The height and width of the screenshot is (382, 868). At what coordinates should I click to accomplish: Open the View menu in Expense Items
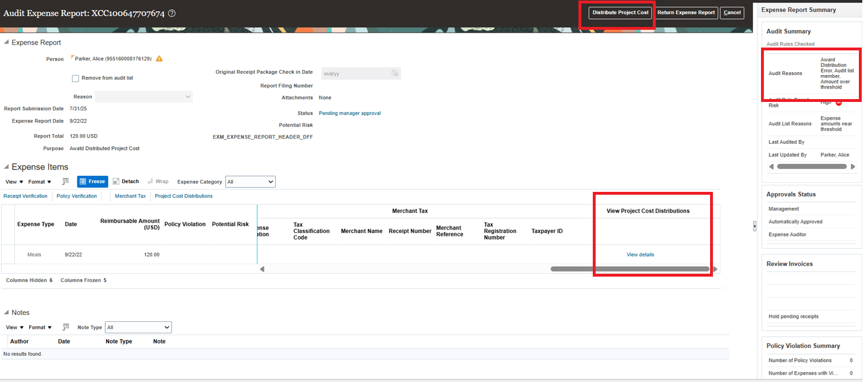click(12, 181)
